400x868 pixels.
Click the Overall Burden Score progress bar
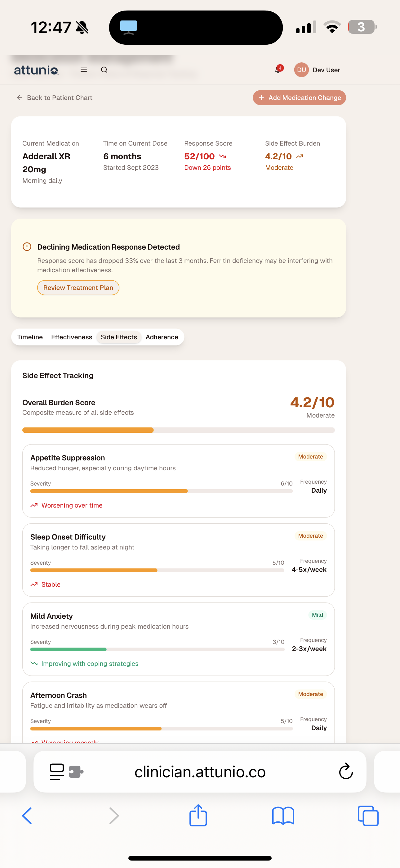tap(179, 430)
